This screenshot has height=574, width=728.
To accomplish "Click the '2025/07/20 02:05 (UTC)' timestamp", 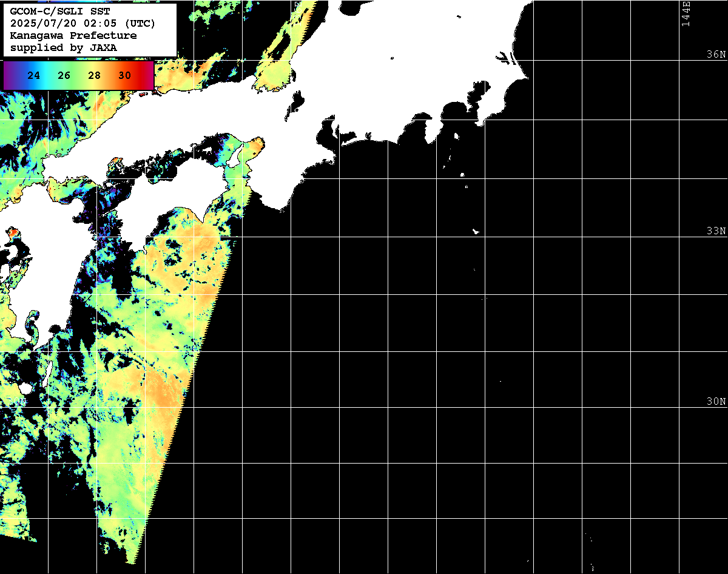I will [83, 23].
